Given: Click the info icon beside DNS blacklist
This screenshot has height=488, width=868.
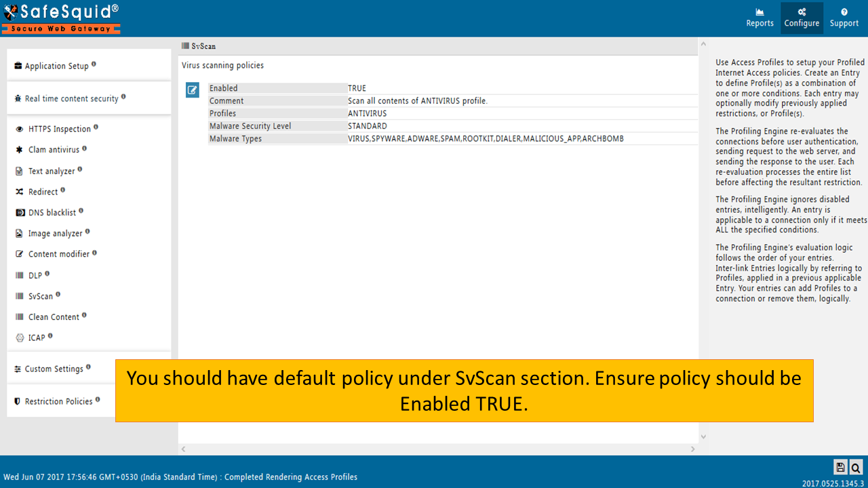Looking at the screenshot, I should pos(81,211).
